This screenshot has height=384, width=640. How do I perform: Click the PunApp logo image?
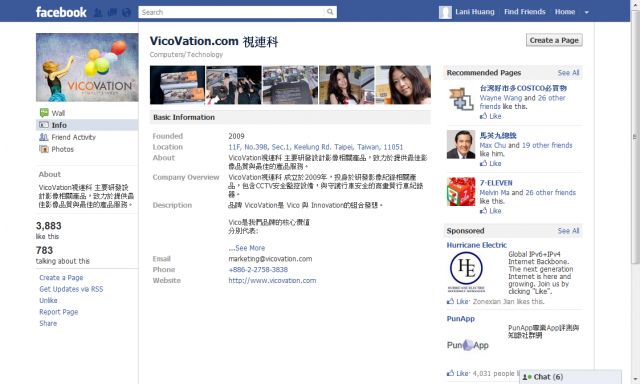(468, 345)
